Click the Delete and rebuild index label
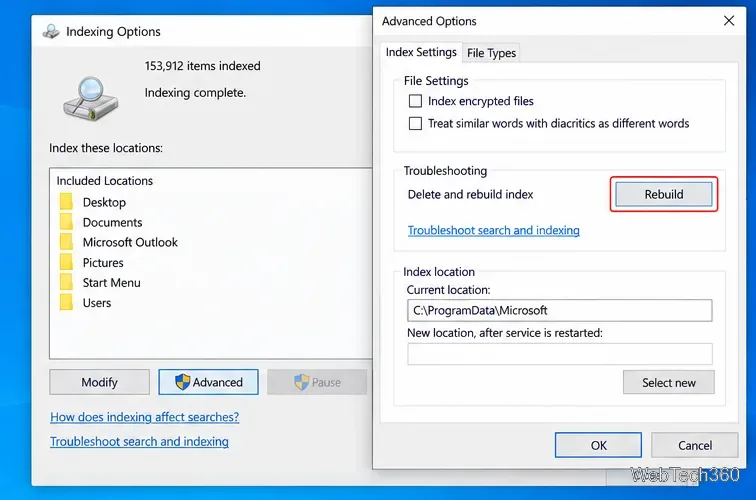The height and width of the screenshot is (500, 756). (x=471, y=194)
